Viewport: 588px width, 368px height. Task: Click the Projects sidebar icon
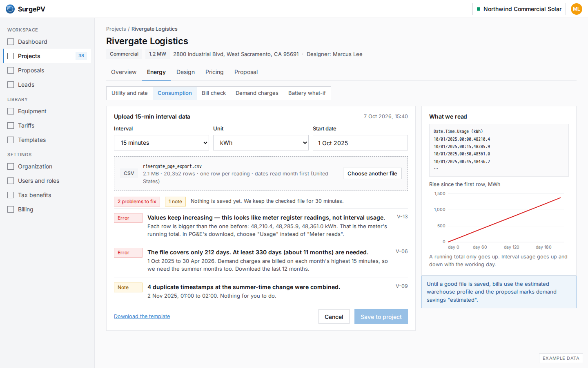pos(11,56)
